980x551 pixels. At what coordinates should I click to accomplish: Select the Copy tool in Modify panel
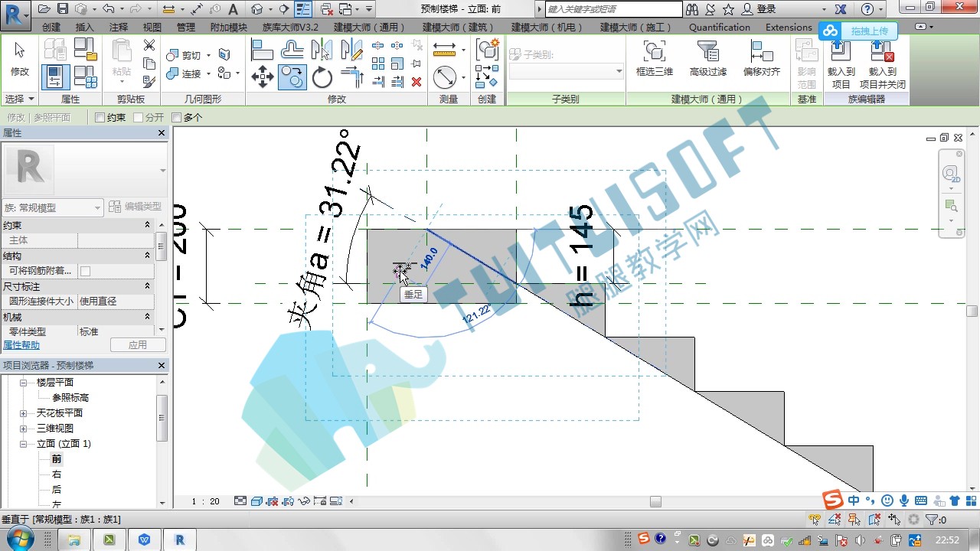coord(292,77)
